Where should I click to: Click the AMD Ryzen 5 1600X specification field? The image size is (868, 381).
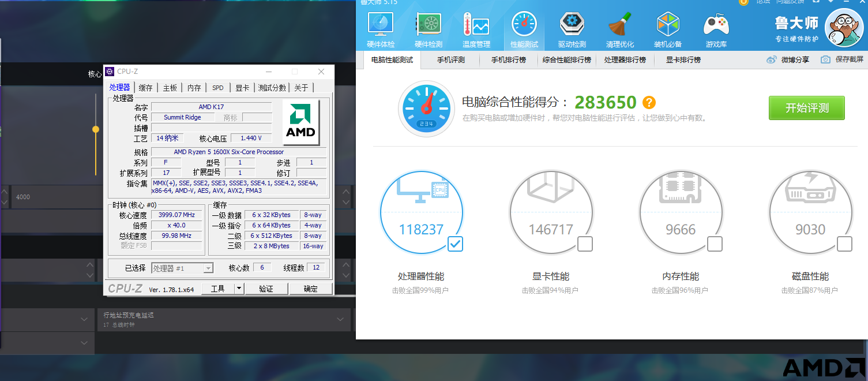239,152
